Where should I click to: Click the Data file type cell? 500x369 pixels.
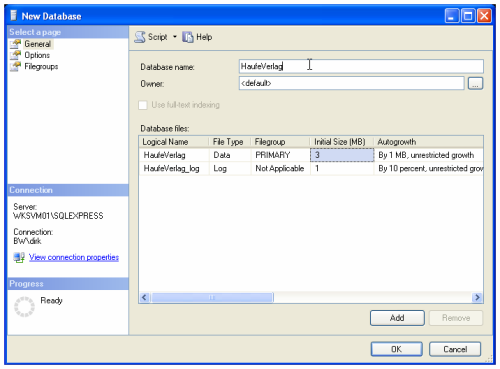pyautogui.click(x=230, y=155)
